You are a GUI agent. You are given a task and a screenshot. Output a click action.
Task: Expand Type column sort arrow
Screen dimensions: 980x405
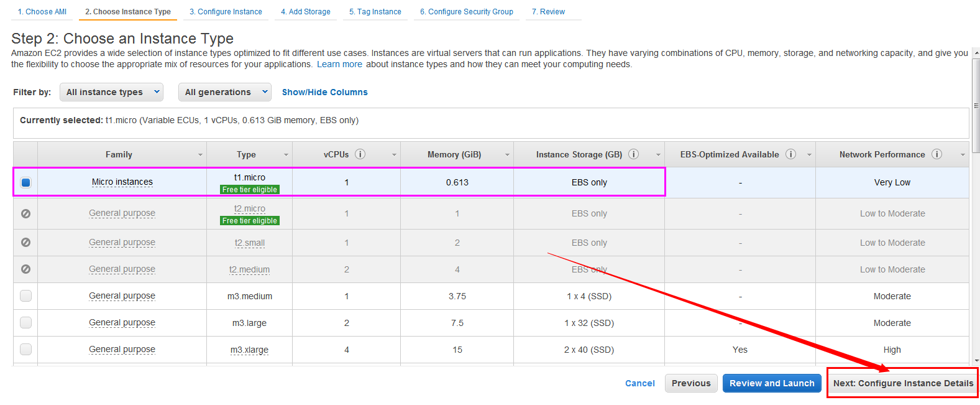point(286,155)
